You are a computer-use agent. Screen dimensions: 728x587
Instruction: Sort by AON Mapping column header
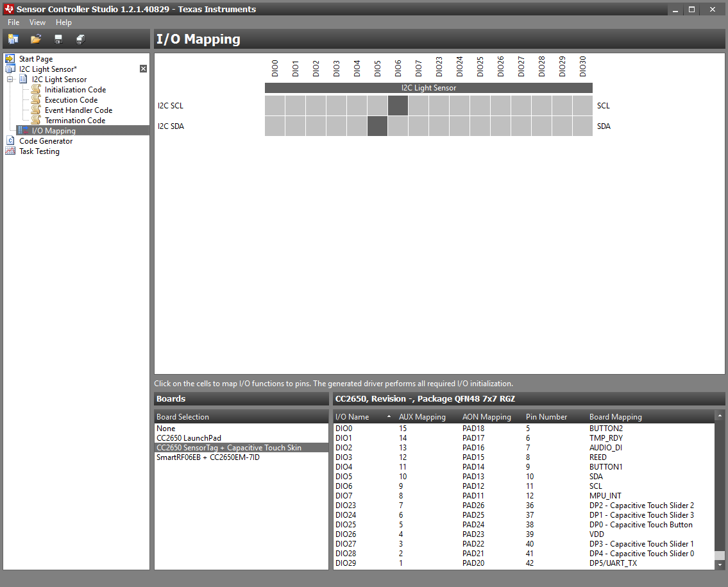pos(492,416)
